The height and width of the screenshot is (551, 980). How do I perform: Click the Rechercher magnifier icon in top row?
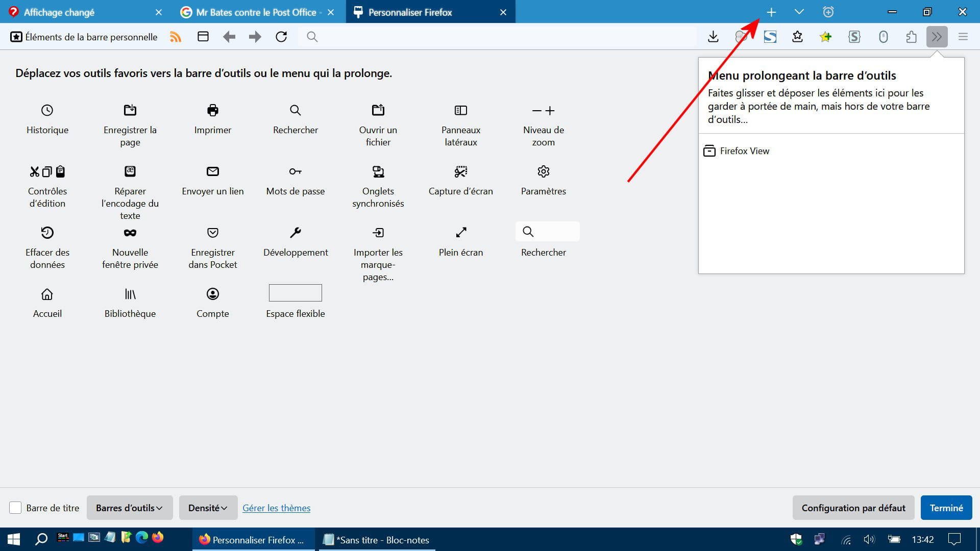296,110
